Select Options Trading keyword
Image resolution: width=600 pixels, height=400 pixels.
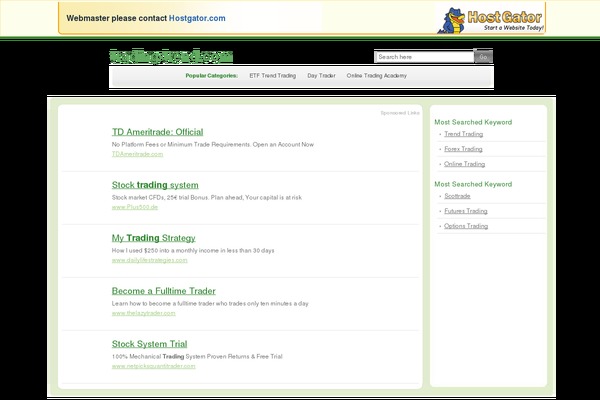(466, 226)
